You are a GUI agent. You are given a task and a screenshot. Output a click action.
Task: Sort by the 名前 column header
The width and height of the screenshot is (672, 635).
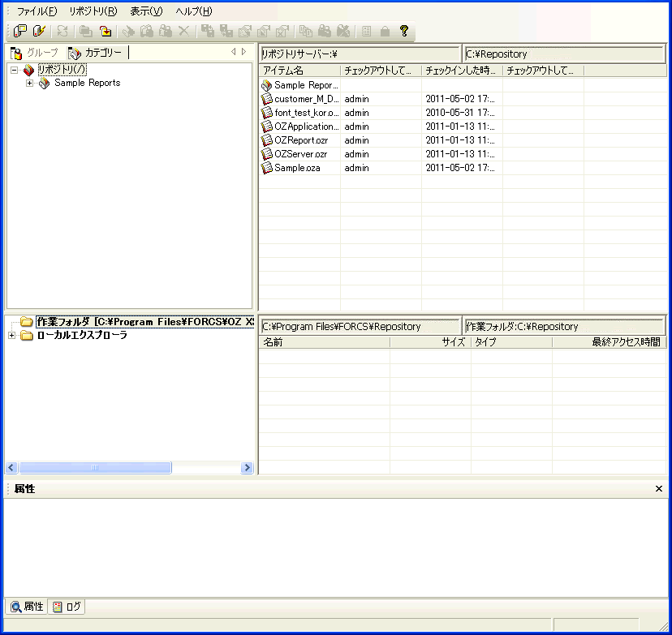point(325,342)
